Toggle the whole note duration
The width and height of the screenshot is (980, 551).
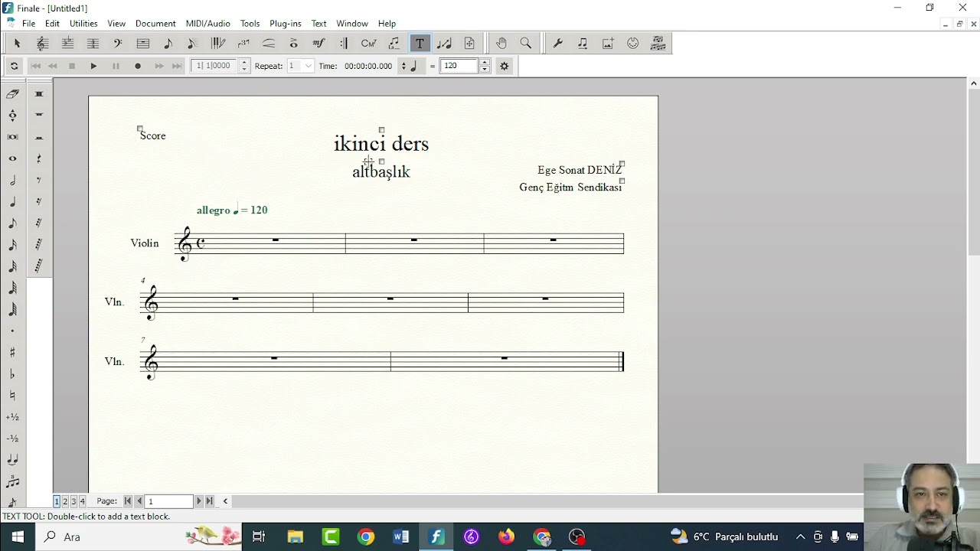tap(13, 158)
